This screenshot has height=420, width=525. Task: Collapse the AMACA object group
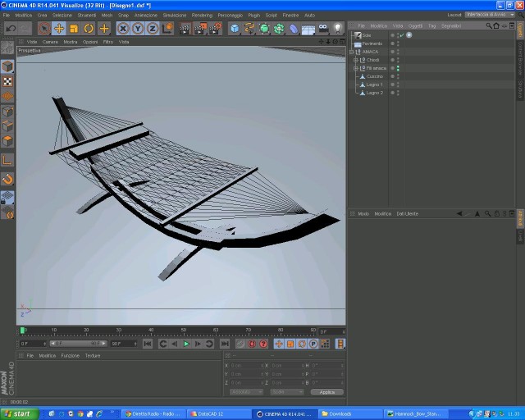point(352,52)
